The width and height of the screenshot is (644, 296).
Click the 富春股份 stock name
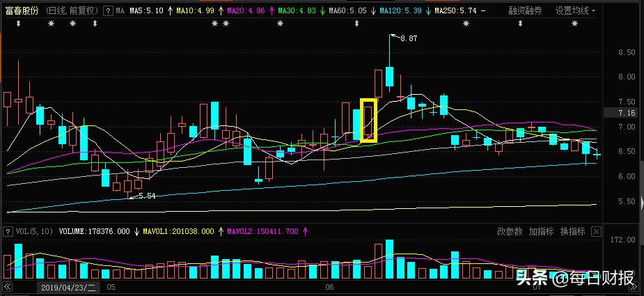coord(22,10)
